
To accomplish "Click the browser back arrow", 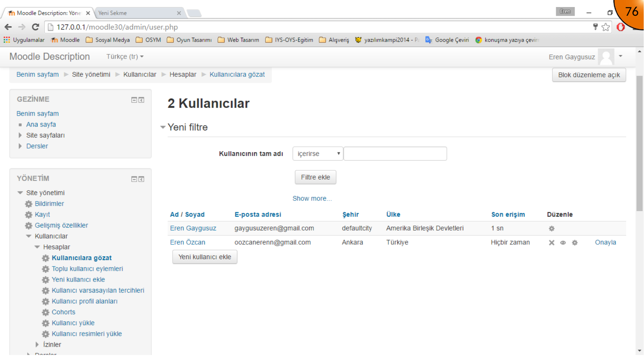I will coord(8,27).
